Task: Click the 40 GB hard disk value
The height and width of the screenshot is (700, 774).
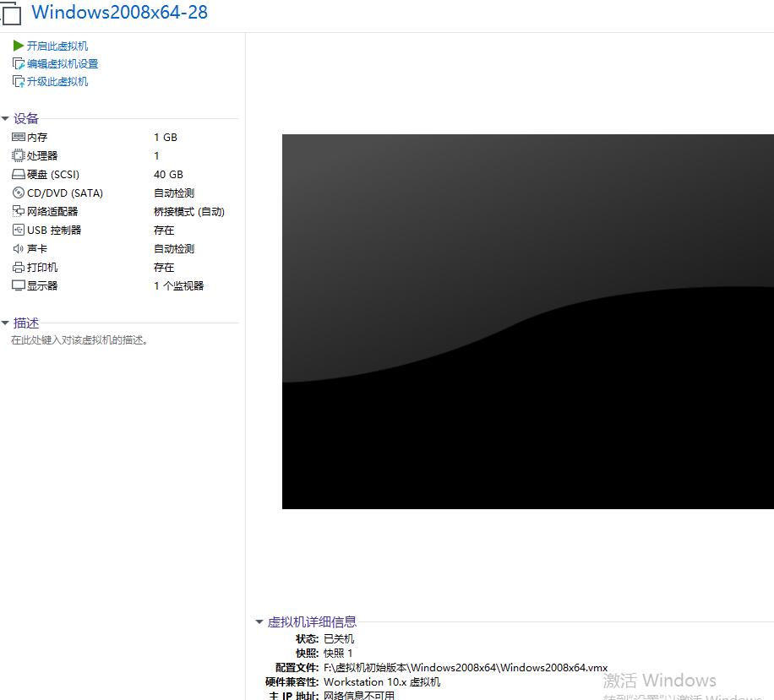Action: tap(168, 174)
